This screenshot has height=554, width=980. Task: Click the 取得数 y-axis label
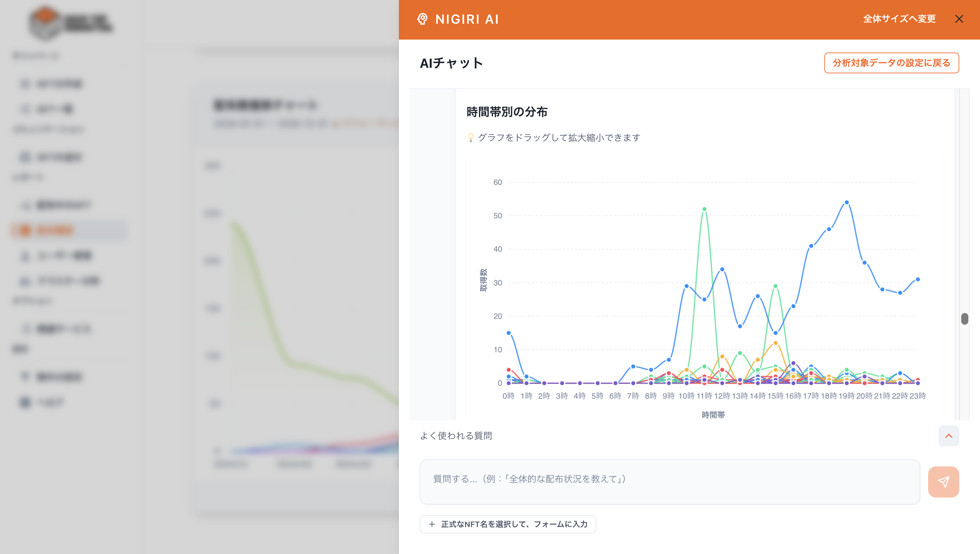pyautogui.click(x=483, y=280)
